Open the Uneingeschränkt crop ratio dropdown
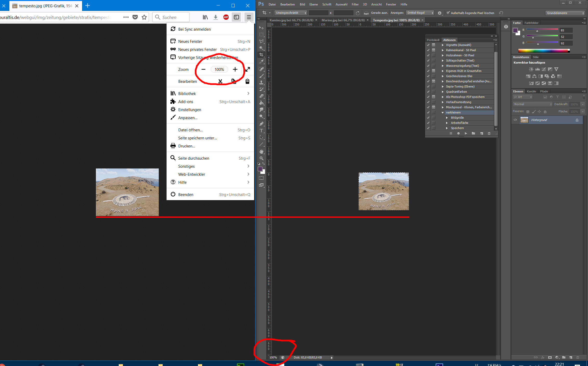 [291, 13]
